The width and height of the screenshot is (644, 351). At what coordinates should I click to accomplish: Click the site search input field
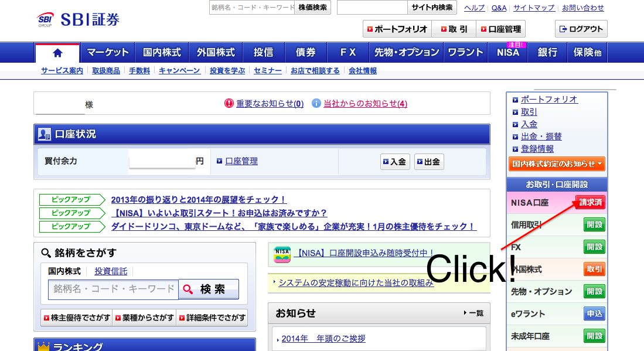click(x=373, y=8)
